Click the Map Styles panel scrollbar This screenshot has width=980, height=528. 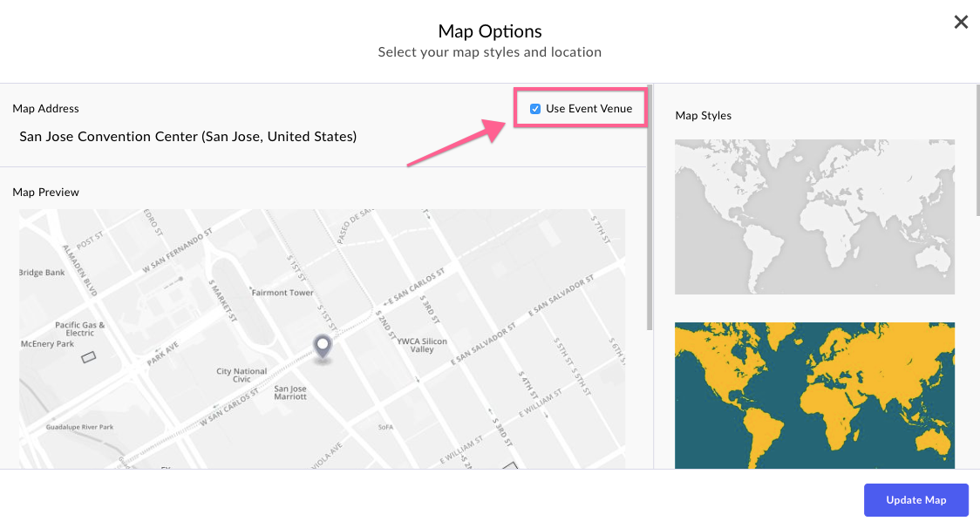tap(977, 150)
